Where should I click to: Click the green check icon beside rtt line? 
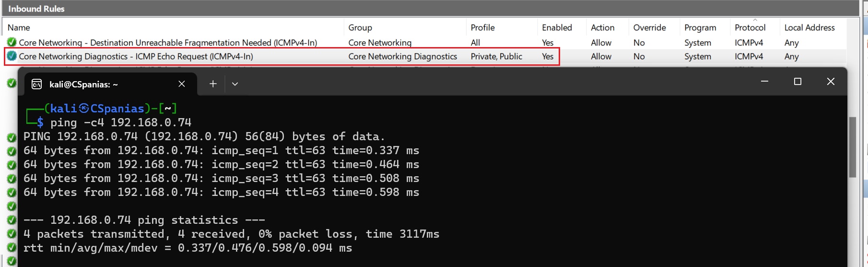[x=12, y=248]
